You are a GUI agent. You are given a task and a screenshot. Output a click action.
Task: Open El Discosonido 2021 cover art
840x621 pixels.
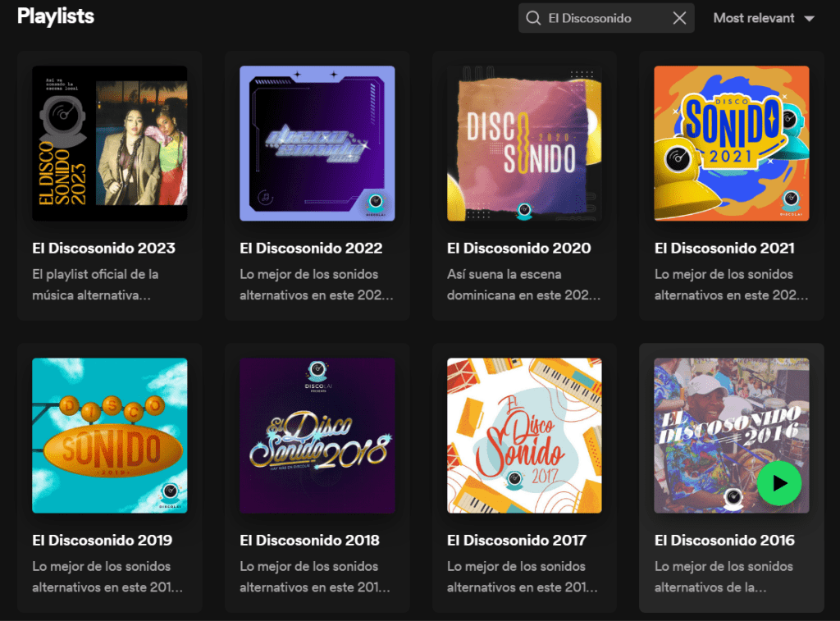[x=732, y=144]
